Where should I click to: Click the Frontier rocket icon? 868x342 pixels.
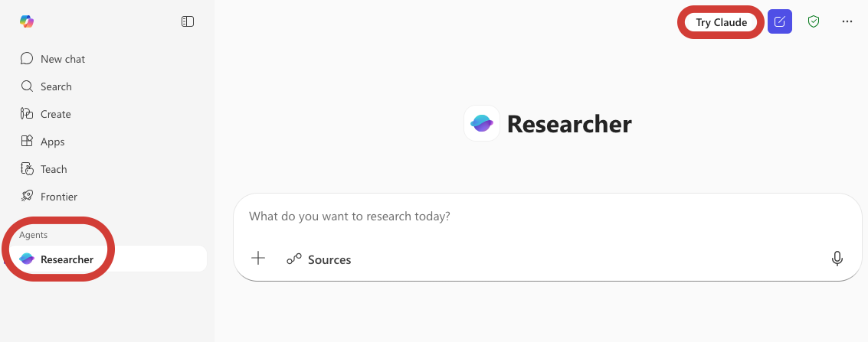click(27, 197)
